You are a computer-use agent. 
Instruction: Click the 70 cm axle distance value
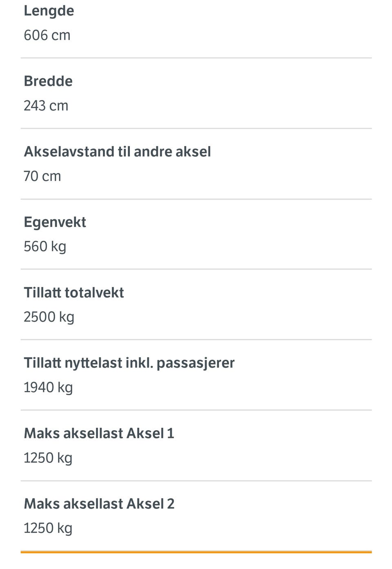tap(42, 176)
